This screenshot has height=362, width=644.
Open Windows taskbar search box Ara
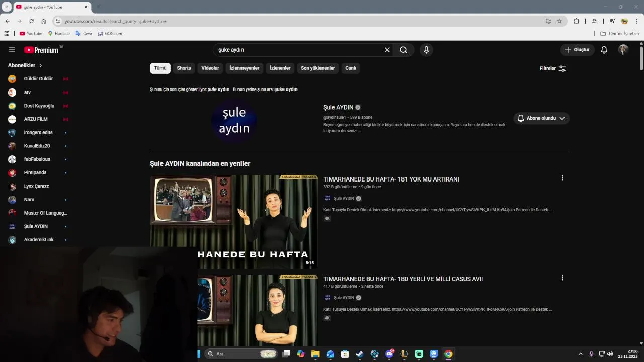tap(242, 354)
